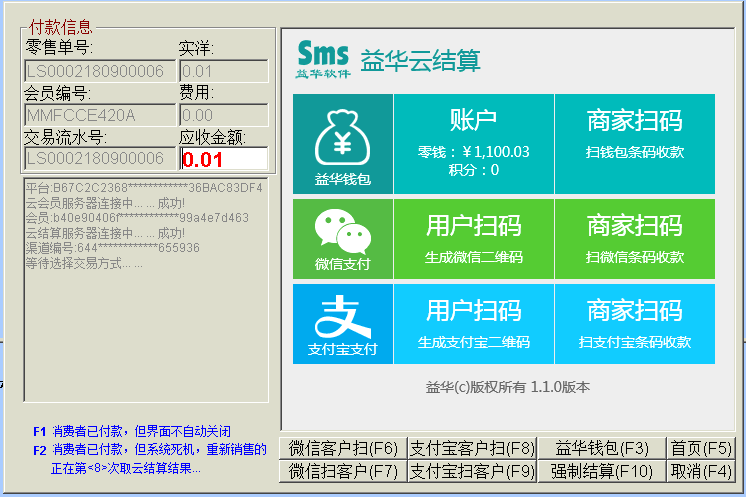Cancel with the 取消(F4) button
Image resolution: width=746 pixels, height=497 pixels.
tap(701, 471)
